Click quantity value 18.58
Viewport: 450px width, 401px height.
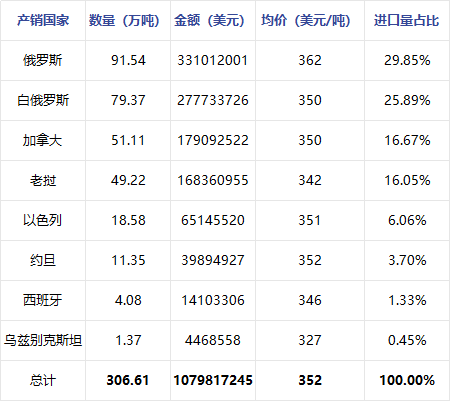pyautogui.click(x=128, y=220)
